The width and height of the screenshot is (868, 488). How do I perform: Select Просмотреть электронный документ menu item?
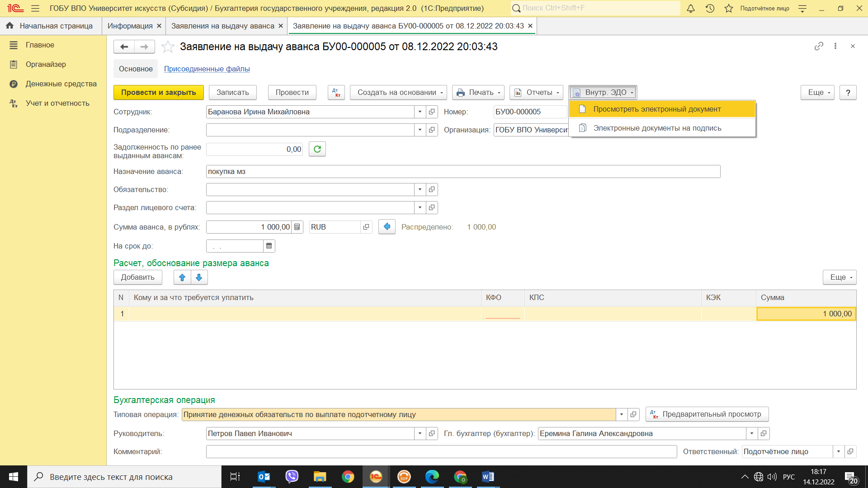click(657, 109)
